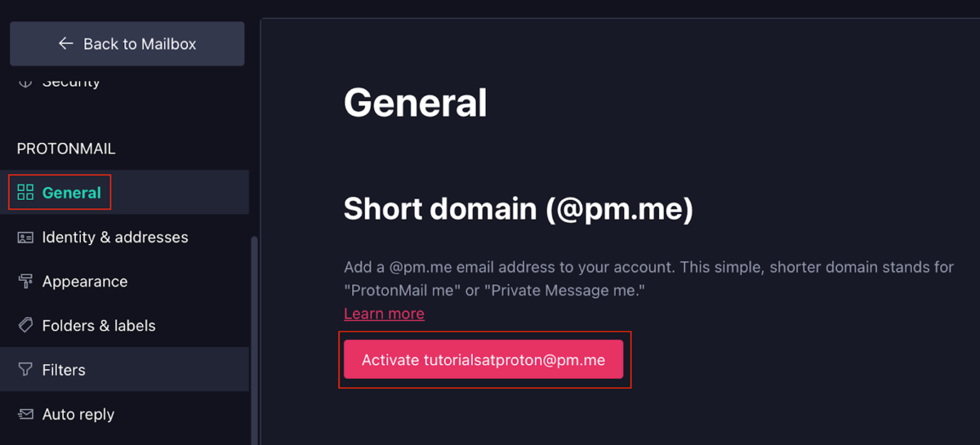Viewport: 980px width, 445px height.
Task: Navigate to the Filters settings
Action: 64,370
